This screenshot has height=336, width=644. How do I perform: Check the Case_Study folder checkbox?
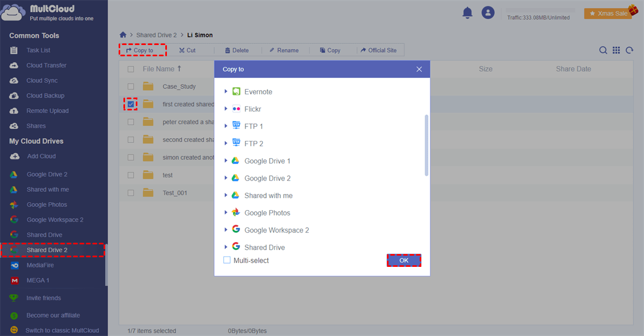[x=130, y=86]
